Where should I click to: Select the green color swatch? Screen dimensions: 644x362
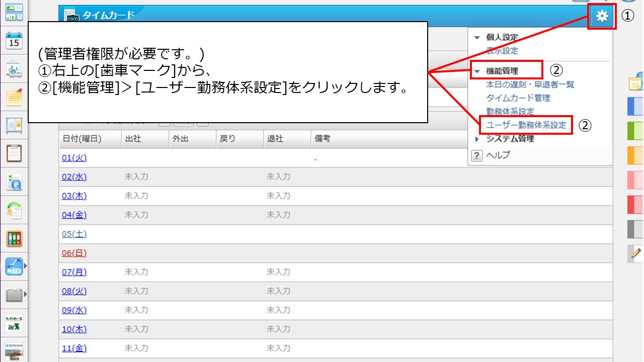point(635,131)
